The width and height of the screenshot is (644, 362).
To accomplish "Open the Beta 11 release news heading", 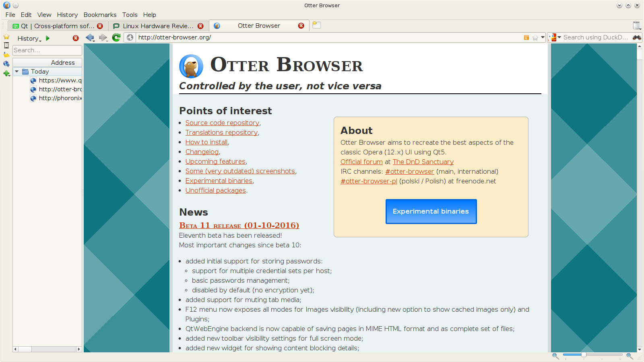I will 239,225.
